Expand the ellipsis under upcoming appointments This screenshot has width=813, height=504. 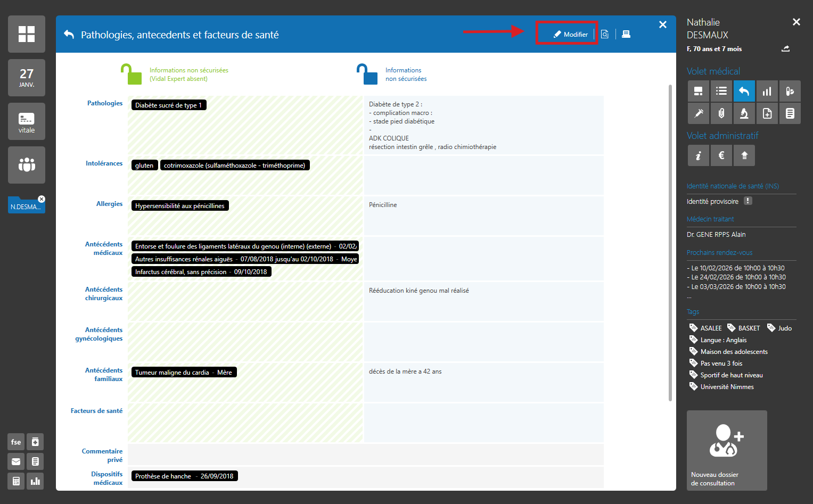[689, 296]
